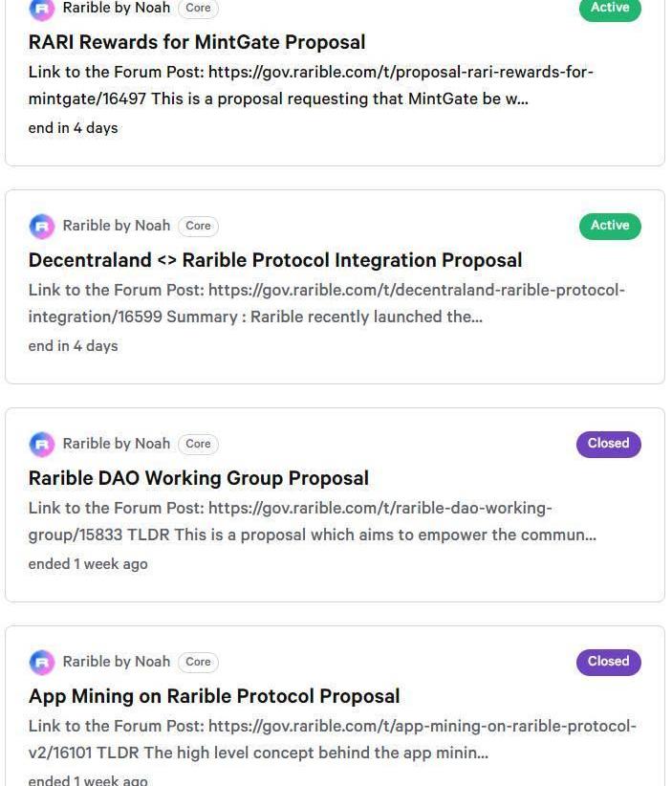
Task: Click the Closed status badge on the DAO Working Group proposal
Action: coord(608,445)
